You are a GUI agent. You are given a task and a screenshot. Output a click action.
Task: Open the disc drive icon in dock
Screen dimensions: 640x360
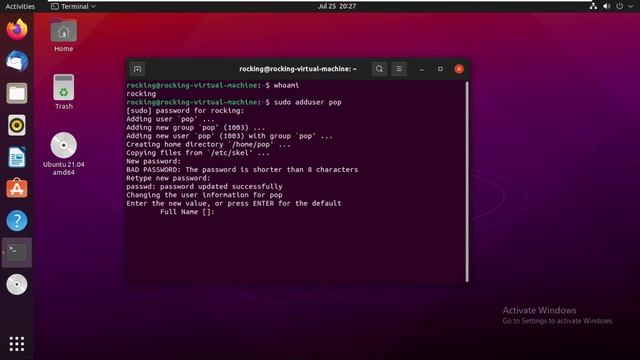pos(17,284)
